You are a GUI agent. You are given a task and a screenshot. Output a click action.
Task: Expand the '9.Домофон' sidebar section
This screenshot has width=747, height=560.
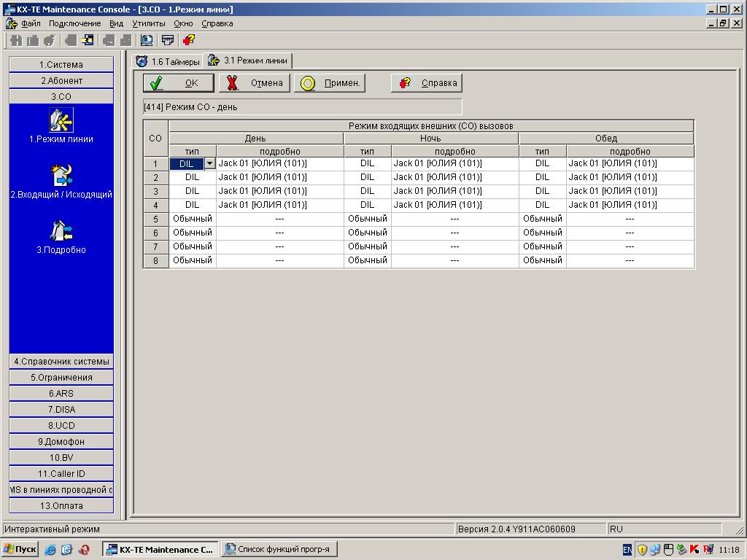[61, 441]
